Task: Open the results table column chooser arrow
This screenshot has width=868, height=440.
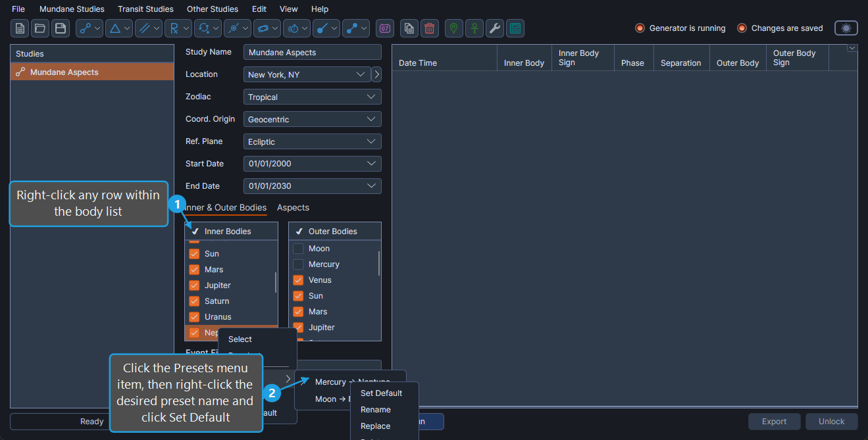Action: point(853,48)
